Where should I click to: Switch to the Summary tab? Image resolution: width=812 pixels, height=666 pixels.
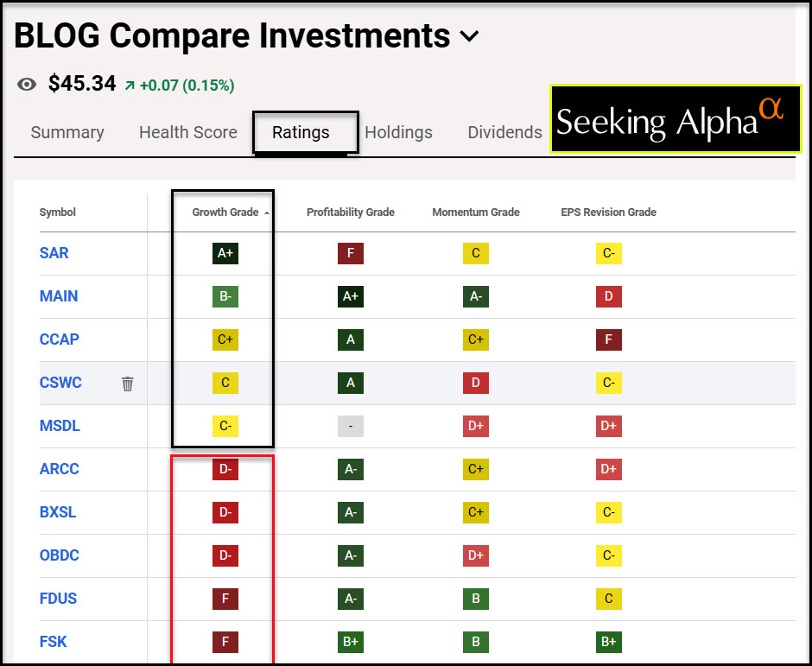67,132
